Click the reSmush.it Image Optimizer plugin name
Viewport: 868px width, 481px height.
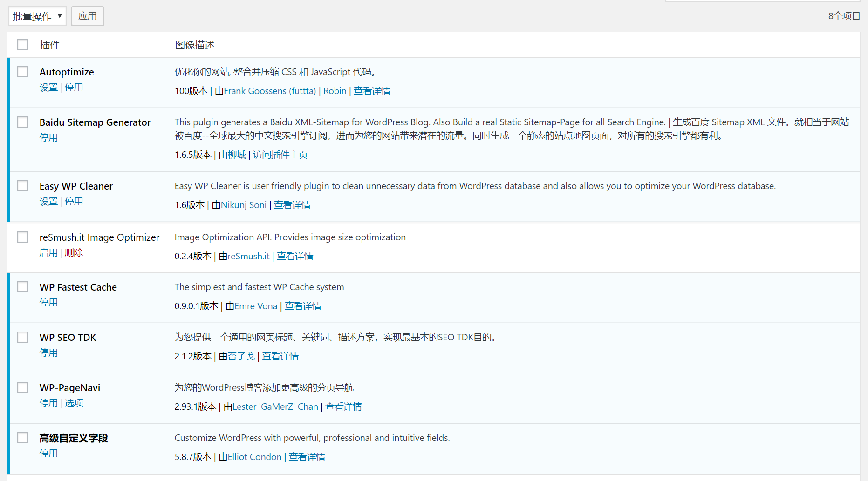pos(99,237)
